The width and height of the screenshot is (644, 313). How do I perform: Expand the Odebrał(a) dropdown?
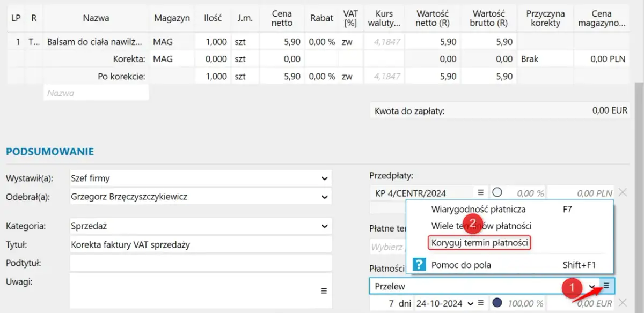tap(324, 197)
